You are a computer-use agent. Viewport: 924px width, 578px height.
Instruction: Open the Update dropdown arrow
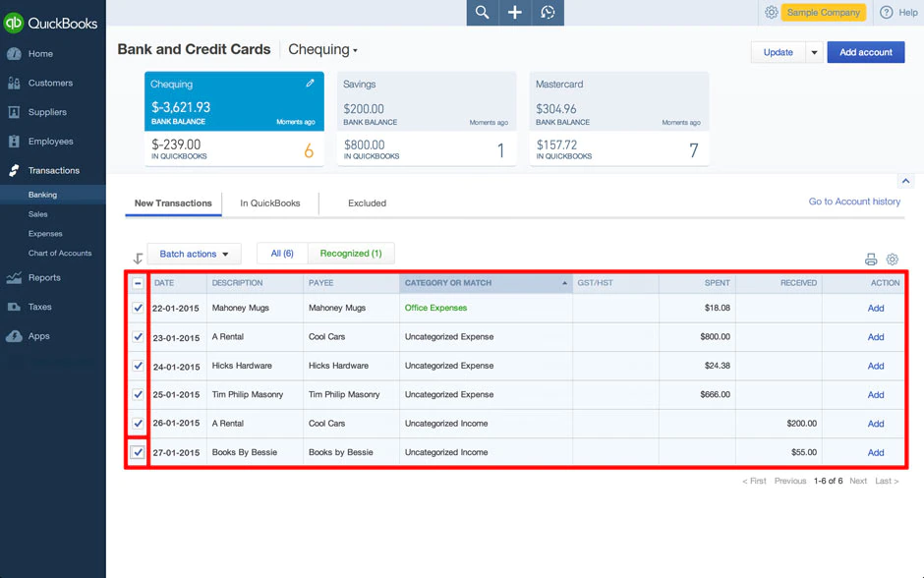(814, 52)
